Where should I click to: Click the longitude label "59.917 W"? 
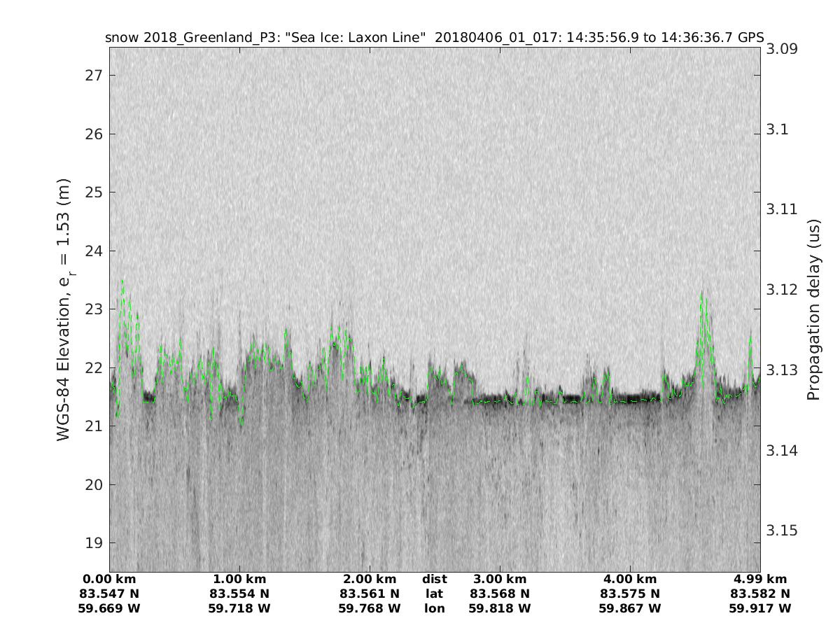(760, 608)
